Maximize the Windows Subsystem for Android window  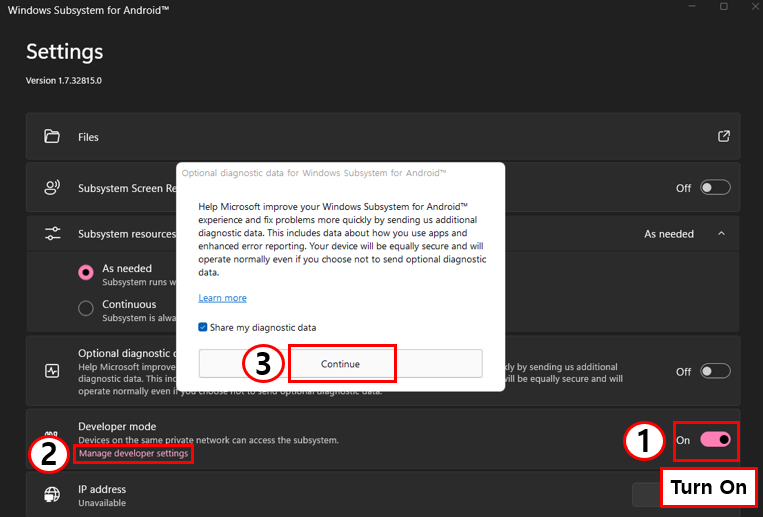click(x=724, y=6)
